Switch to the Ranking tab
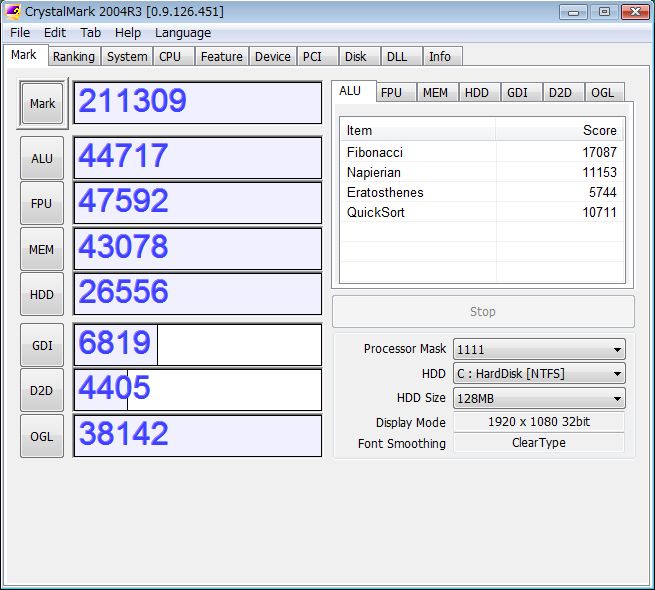655x590 pixels. pos(74,56)
